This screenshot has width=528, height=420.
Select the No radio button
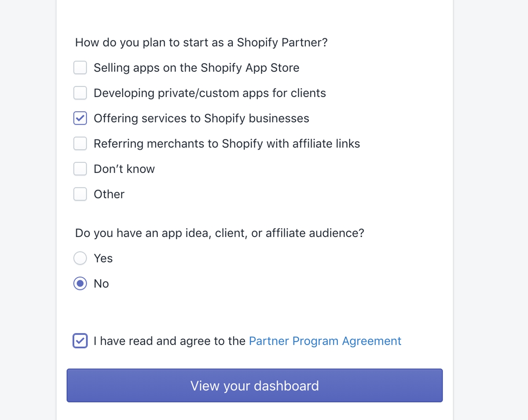[x=80, y=284]
